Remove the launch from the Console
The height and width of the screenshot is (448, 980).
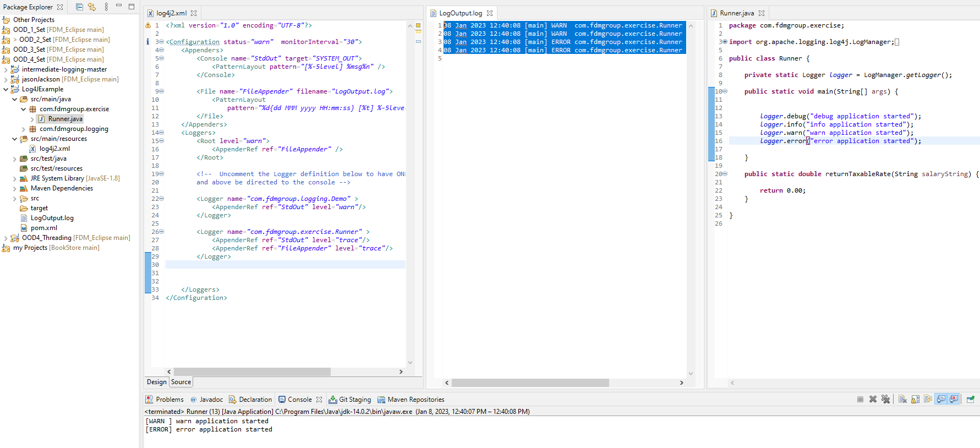click(x=873, y=400)
